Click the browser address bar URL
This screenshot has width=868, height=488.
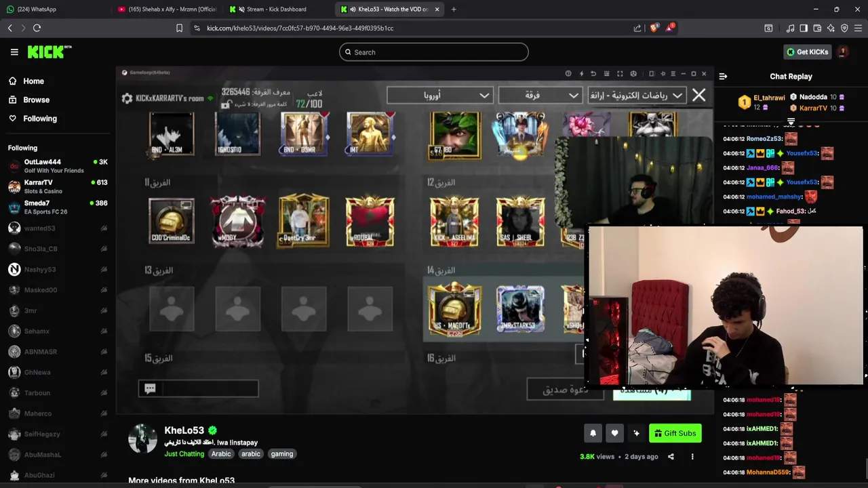click(300, 28)
